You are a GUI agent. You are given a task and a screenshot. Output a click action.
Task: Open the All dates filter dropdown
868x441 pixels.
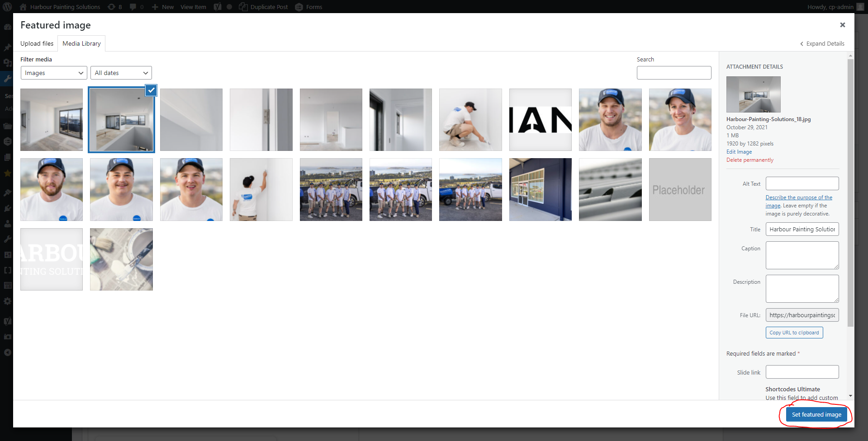coord(121,73)
